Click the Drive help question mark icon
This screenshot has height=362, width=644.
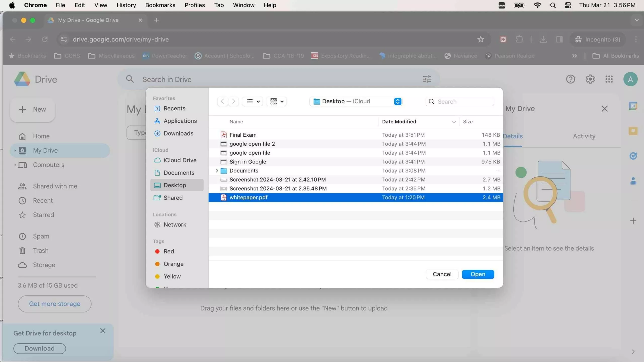pyautogui.click(x=570, y=79)
